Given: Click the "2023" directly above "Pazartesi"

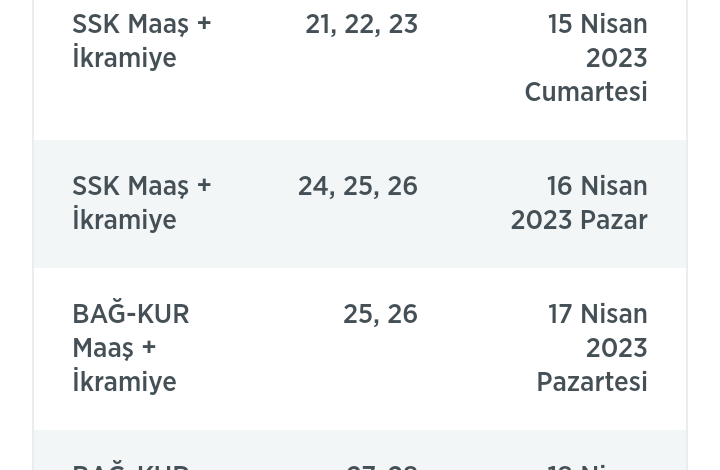Looking at the screenshot, I should pyautogui.click(x=616, y=348).
